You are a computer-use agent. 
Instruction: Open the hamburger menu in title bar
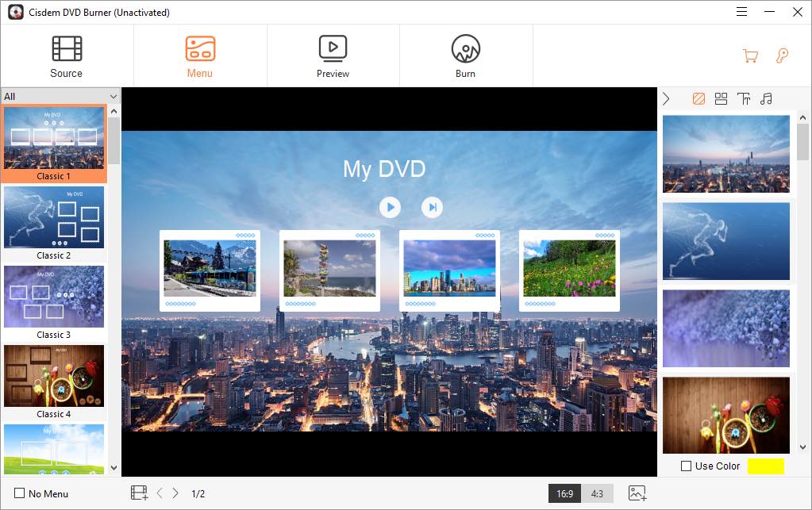click(741, 11)
